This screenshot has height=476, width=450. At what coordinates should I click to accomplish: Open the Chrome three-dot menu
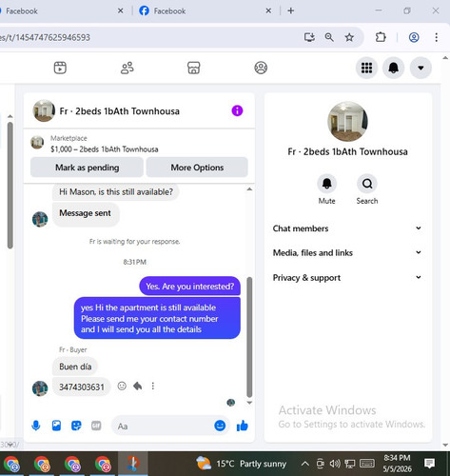pyautogui.click(x=437, y=37)
